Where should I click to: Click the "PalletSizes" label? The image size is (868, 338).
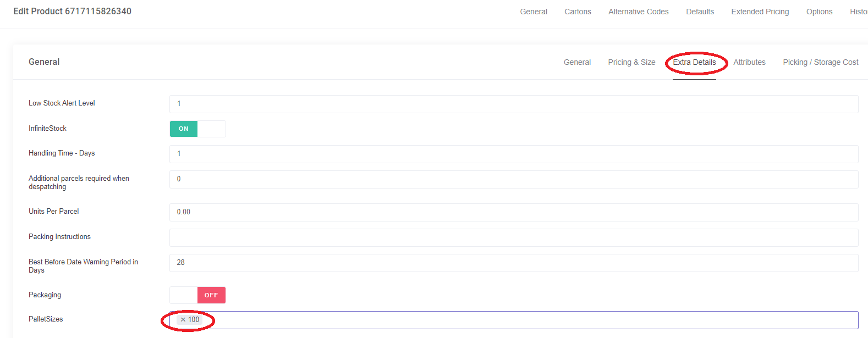(46, 319)
